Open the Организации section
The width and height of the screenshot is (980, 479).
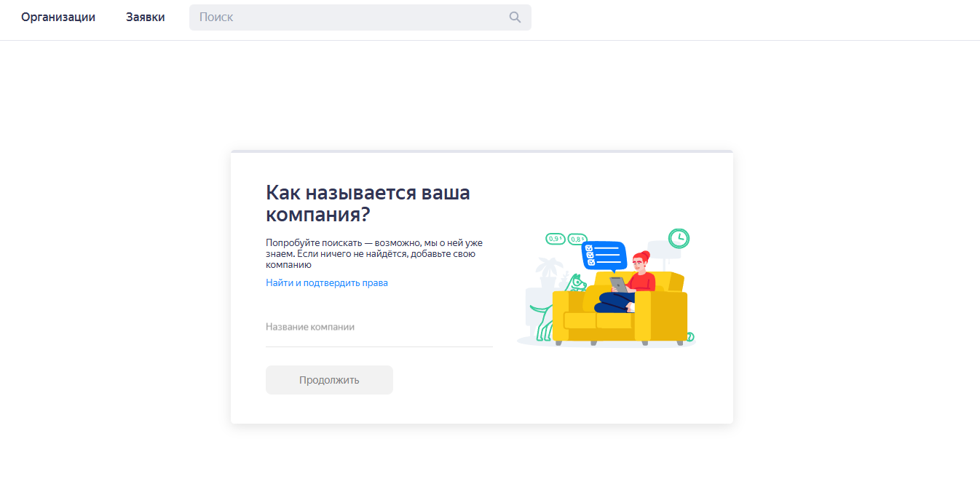58,17
